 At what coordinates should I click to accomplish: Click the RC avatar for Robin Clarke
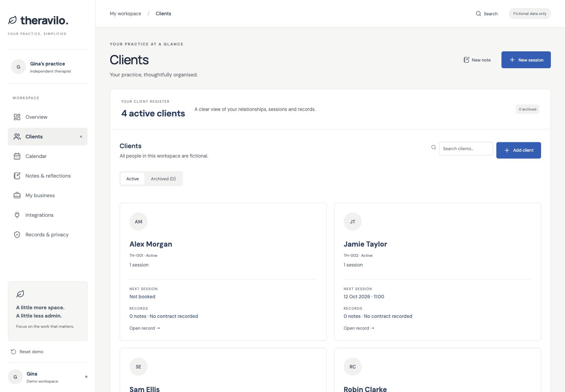pos(353,367)
